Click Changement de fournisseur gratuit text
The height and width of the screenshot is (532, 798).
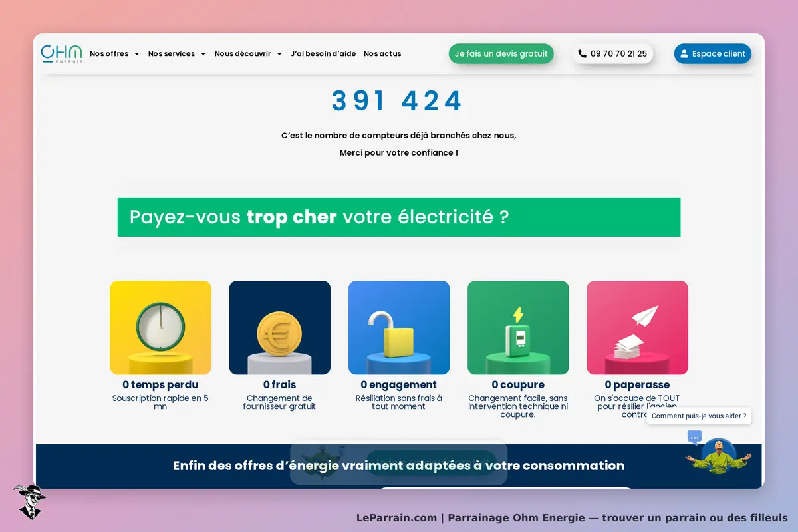click(280, 402)
